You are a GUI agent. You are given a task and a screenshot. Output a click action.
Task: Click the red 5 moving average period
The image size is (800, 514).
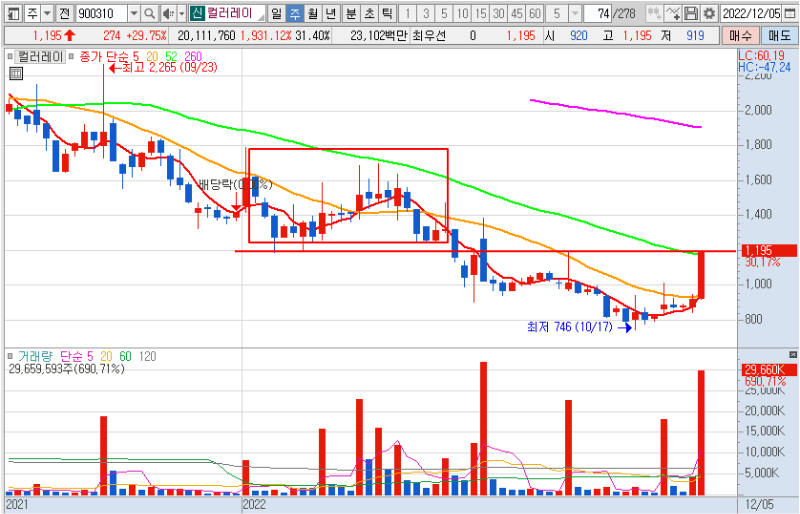coord(135,57)
